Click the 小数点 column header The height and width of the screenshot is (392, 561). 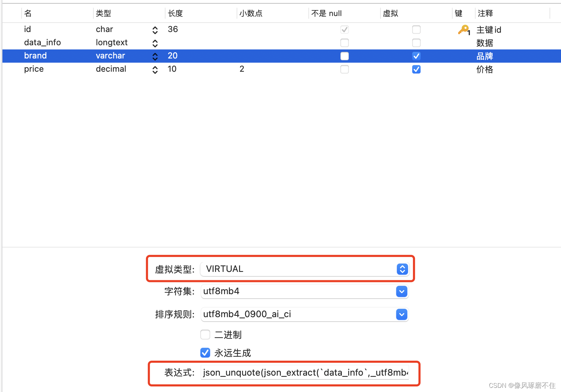pos(251,13)
